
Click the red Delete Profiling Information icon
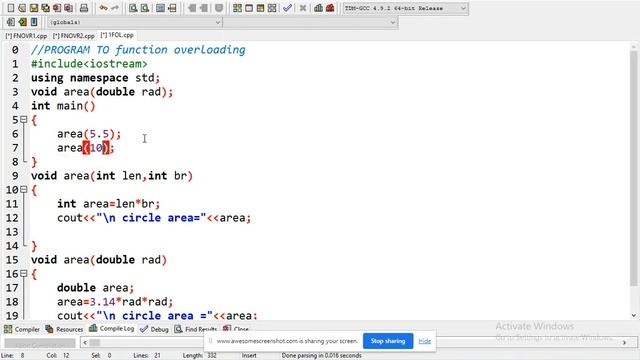pyautogui.click(x=330, y=8)
